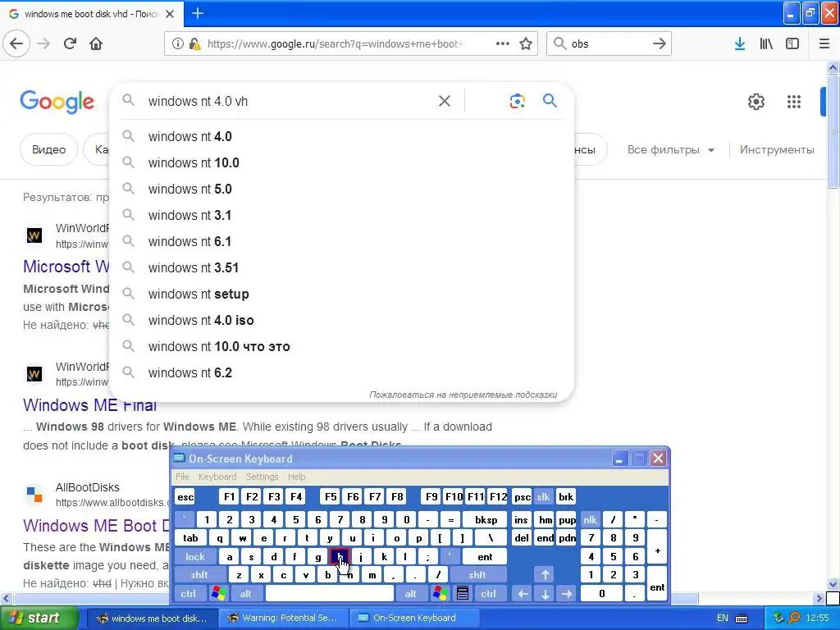Click the F5 key on On-Screen Keyboard
This screenshot has height=630, width=840.
(331, 496)
